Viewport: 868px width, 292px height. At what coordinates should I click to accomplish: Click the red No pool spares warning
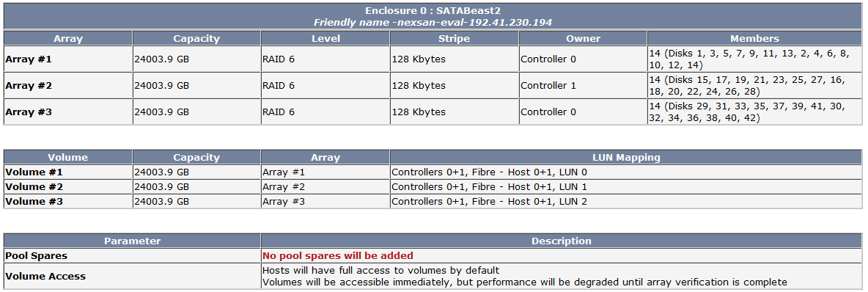tap(338, 256)
